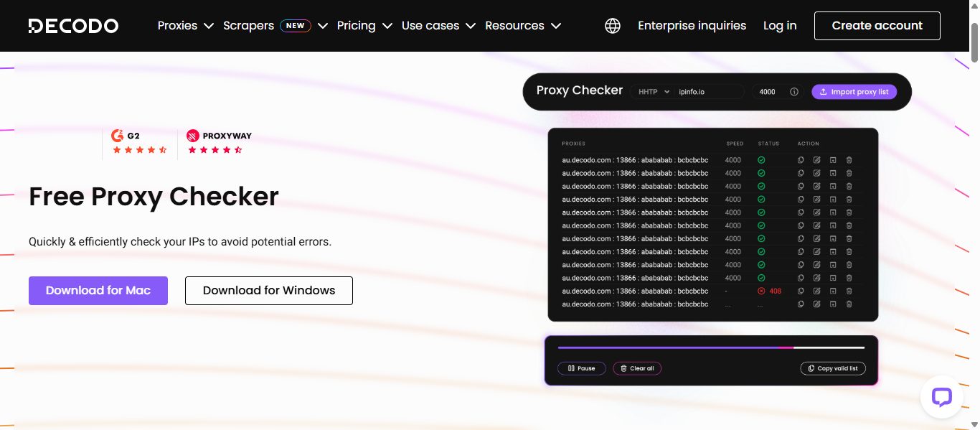Open the Scrapers nav item
980x430 pixels.
248,26
